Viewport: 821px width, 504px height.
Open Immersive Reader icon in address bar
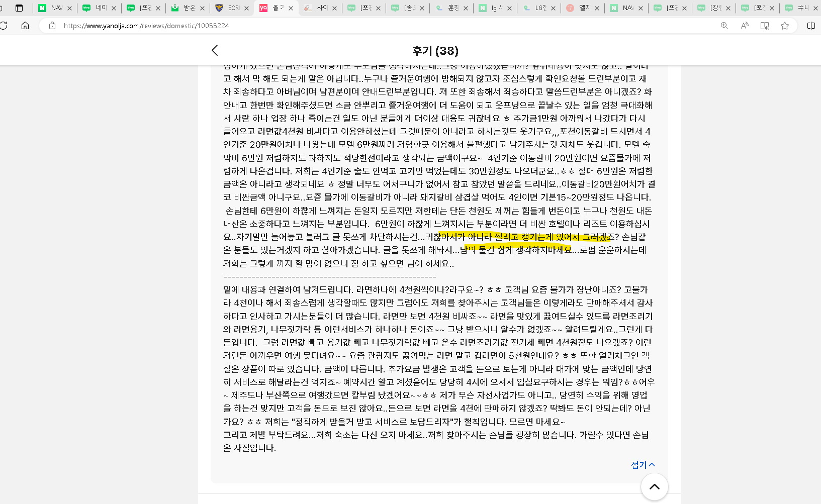tap(765, 26)
